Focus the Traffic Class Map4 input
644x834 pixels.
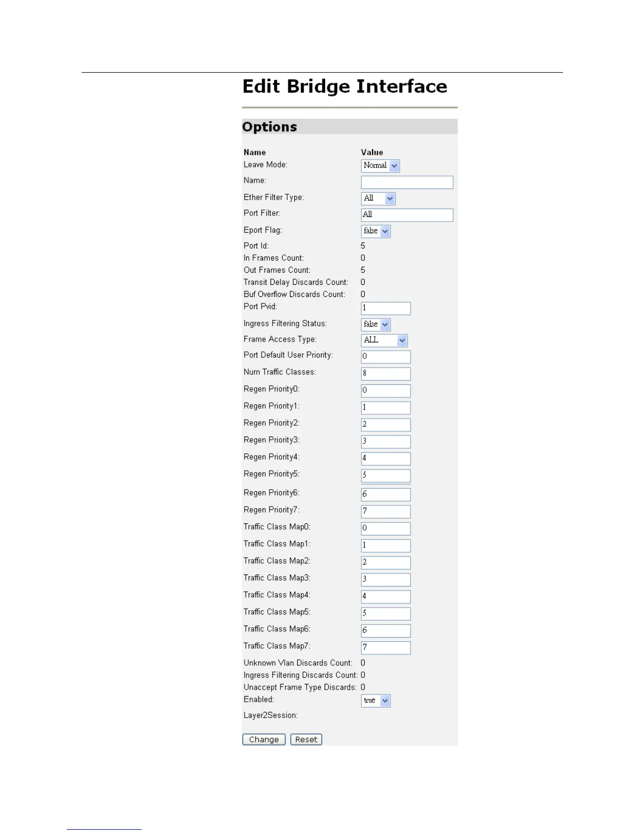pos(386,597)
